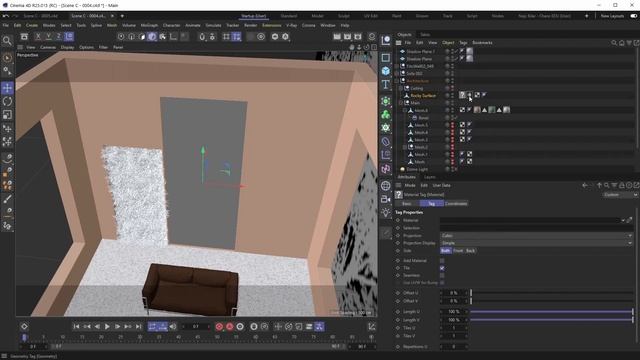The height and width of the screenshot is (360, 640).
Task: Click the Bevel deformer icon in object tree
Action: [x=415, y=118]
